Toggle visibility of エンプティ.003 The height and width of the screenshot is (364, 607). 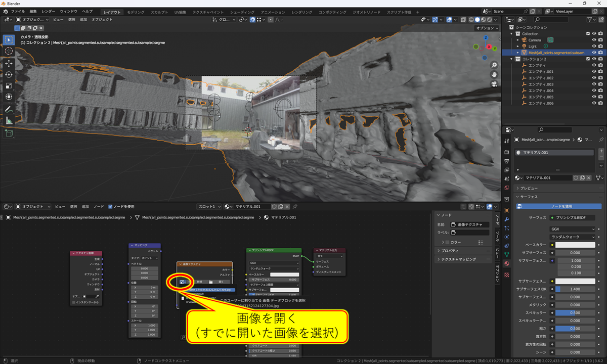[x=594, y=84]
